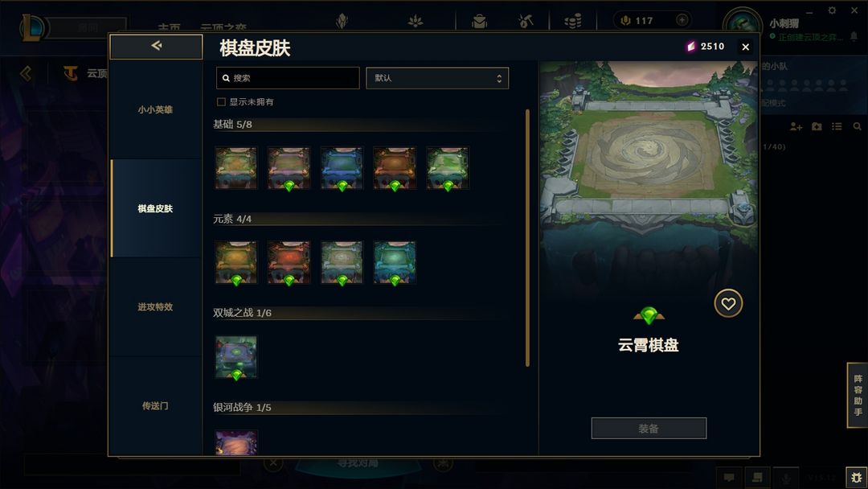Toggle the 显示未拥有 checkbox
This screenshot has height=489, width=868.
(x=222, y=102)
